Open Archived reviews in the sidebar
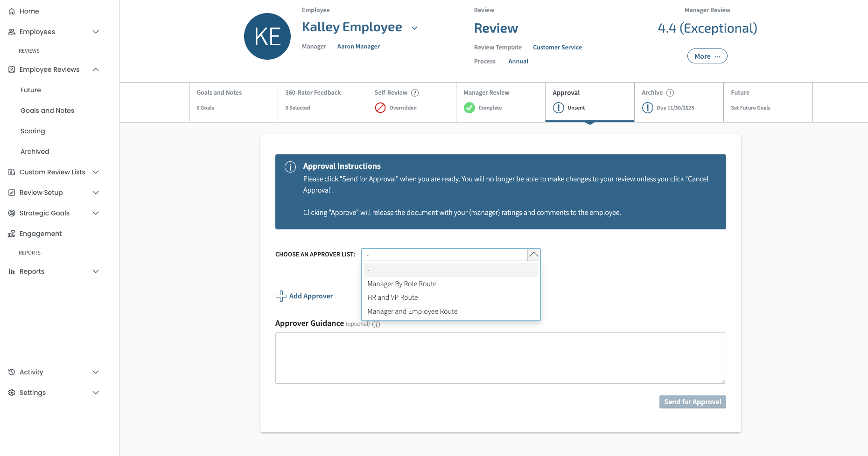The width and height of the screenshot is (868, 456). tap(35, 152)
